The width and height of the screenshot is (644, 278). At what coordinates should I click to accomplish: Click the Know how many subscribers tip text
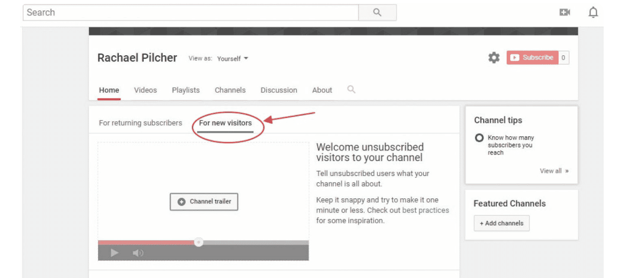tap(511, 145)
